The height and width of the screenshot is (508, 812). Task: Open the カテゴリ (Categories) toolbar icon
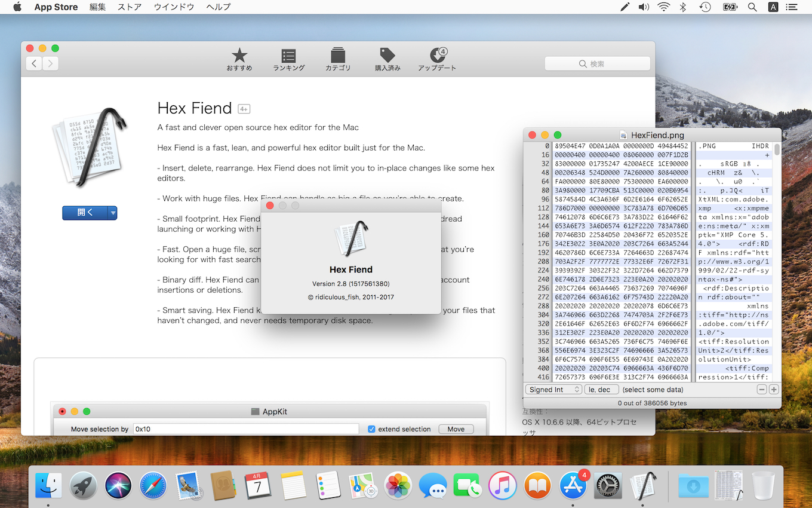click(x=338, y=59)
